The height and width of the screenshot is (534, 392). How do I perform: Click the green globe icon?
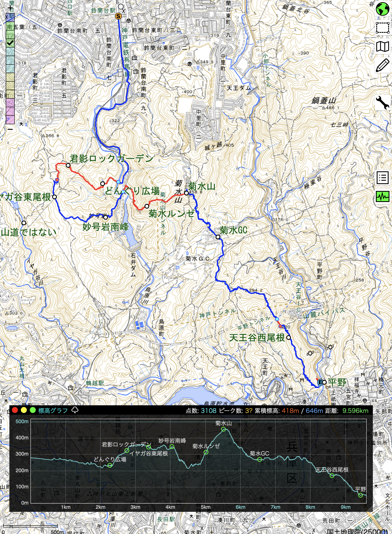382,9
